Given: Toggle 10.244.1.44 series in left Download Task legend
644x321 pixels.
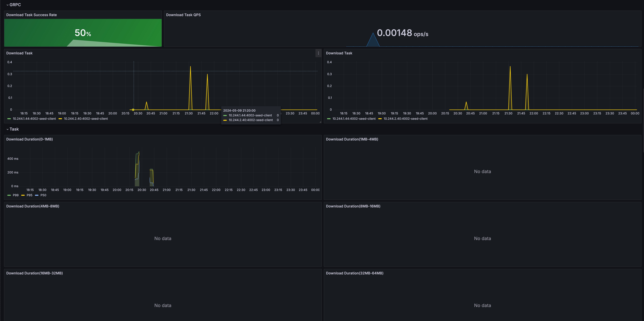Looking at the screenshot, I should pyautogui.click(x=34, y=119).
